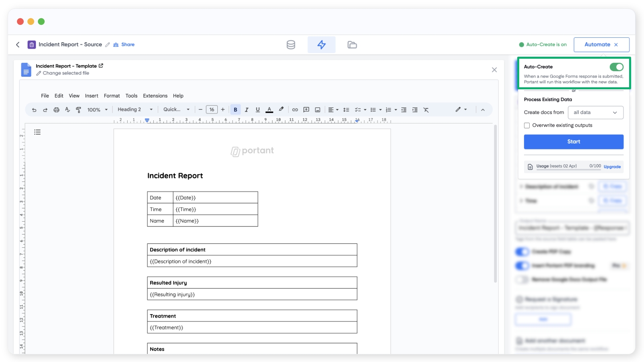
Task: Open the Extensions menu
Action: coord(155,96)
